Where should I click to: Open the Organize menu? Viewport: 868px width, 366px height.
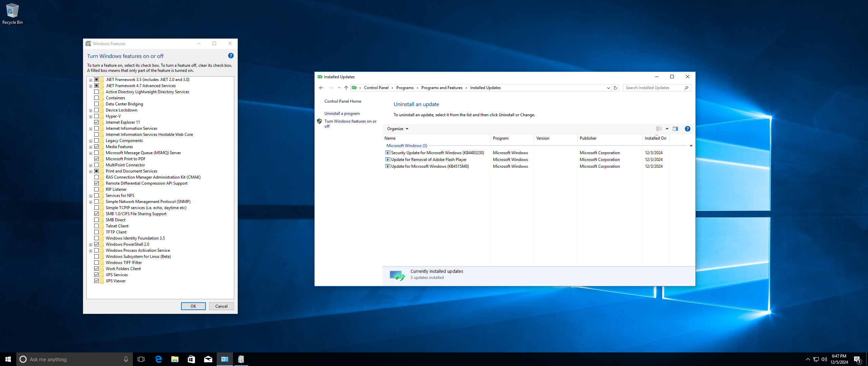(398, 129)
